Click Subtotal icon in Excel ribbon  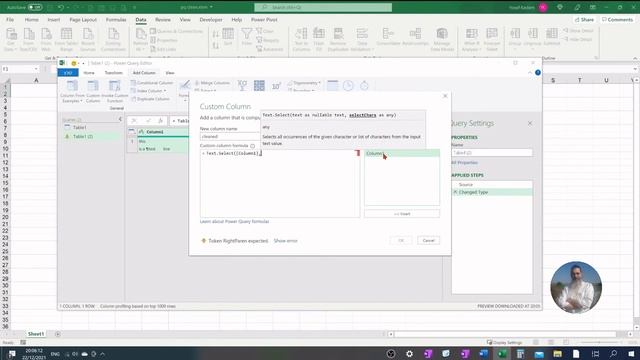pyautogui.click(x=551, y=37)
